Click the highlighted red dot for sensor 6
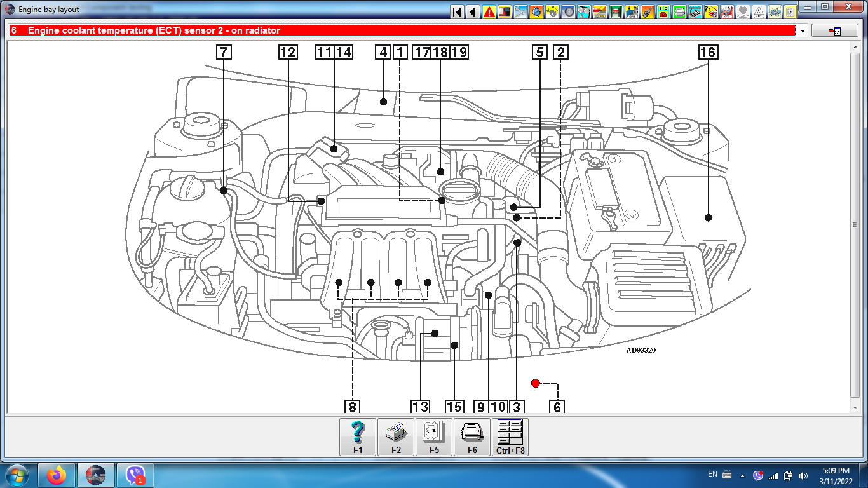 click(535, 383)
